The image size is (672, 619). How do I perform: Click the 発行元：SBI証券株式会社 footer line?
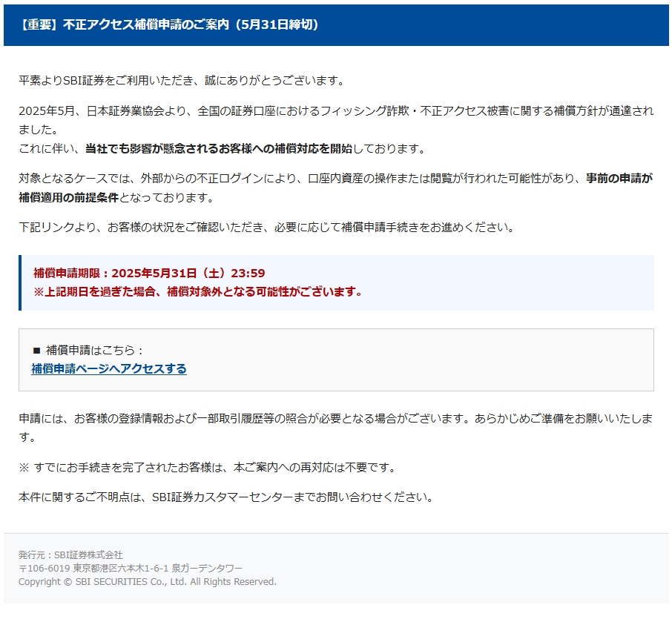[x=70, y=555]
